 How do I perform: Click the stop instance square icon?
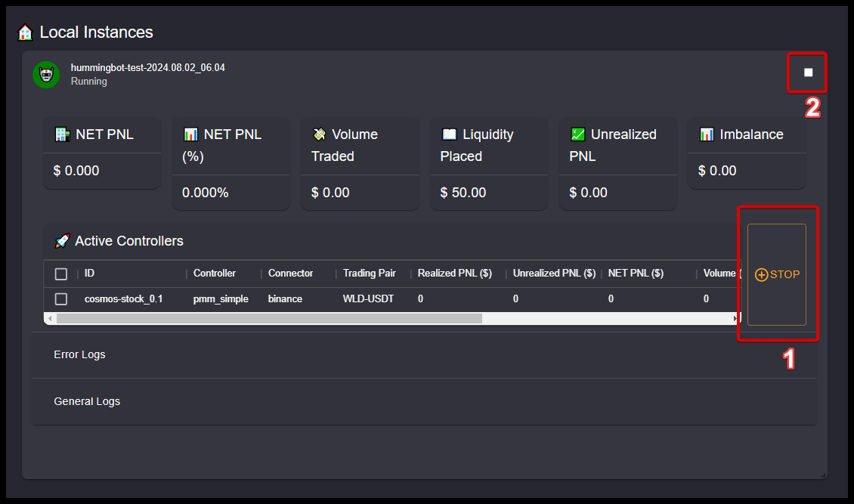(x=808, y=73)
